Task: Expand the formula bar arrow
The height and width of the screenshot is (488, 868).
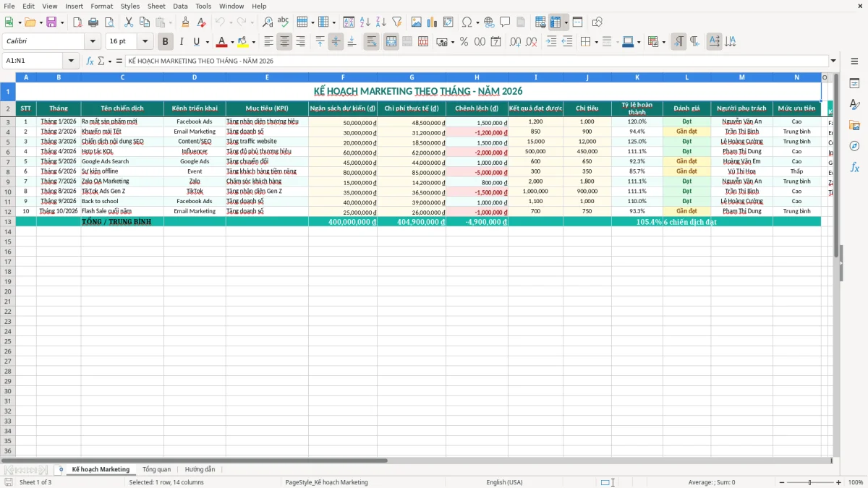Action: [833, 61]
